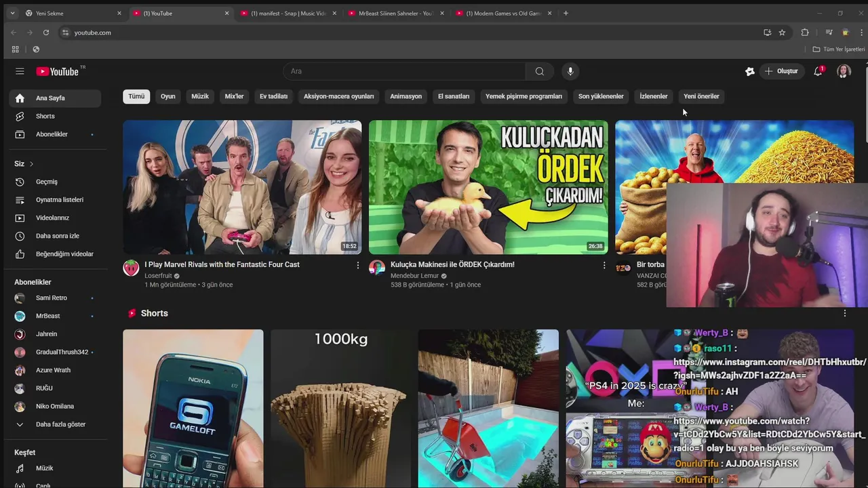Select the Aksiyon-macera oyunları chip
Image resolution: width=868 pixels, height=488 pixels.
[338, 96]
